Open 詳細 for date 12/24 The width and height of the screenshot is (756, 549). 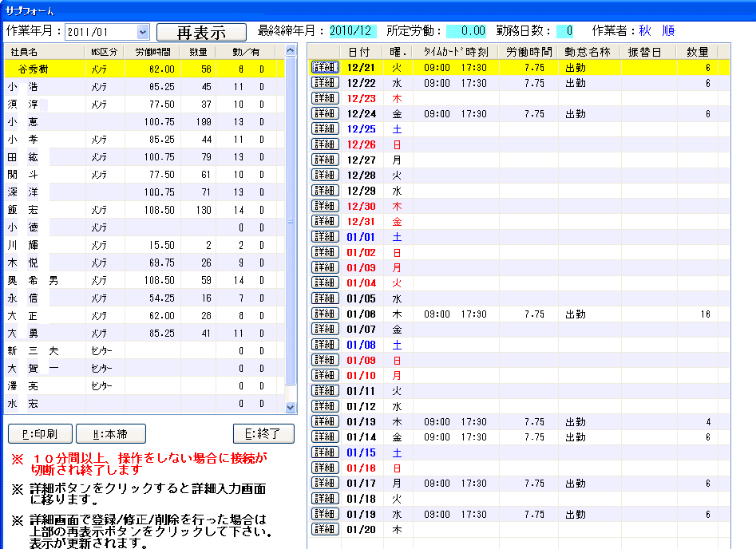[x=324, y=114]
